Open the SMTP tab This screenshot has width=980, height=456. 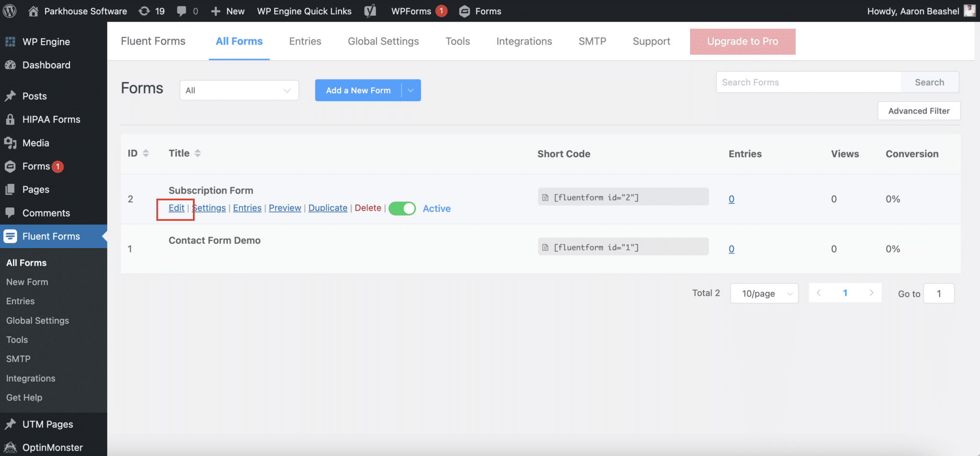[592, 41]
